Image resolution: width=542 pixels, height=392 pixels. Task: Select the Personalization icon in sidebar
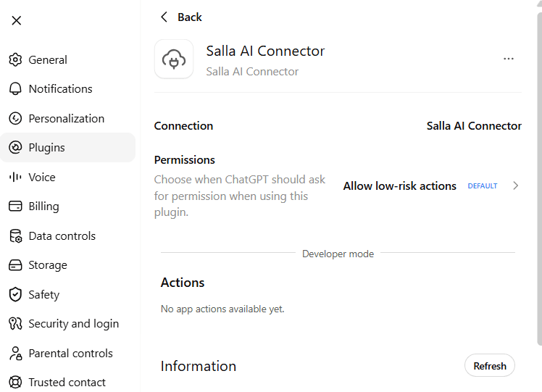(15, 119)
